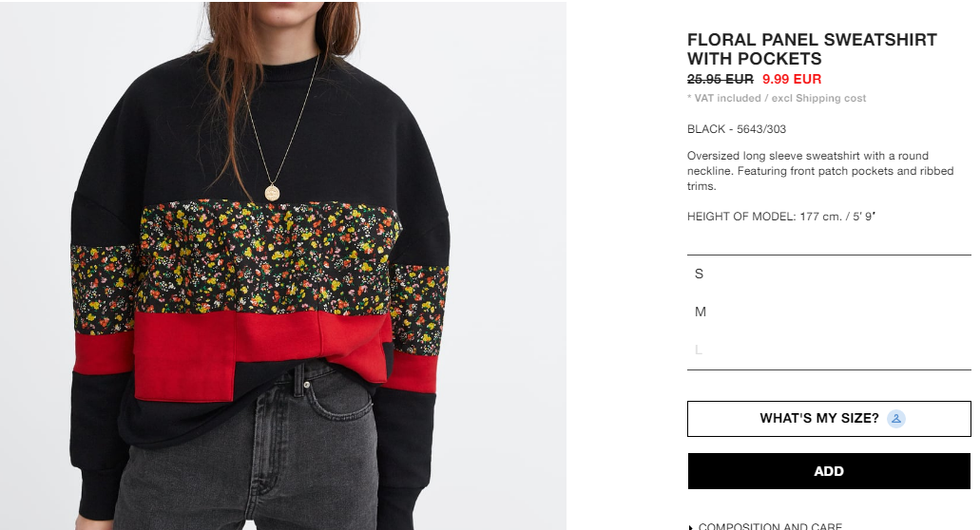Click the hanger icon beside What's My Size

pos(896,418)
